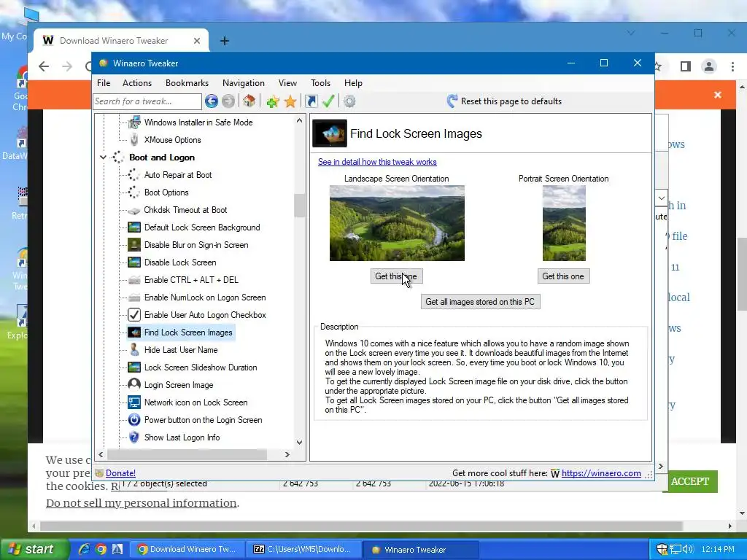
Task: Open the dropdown arrow on the browser page behind
Action: [x=661, y=198]
